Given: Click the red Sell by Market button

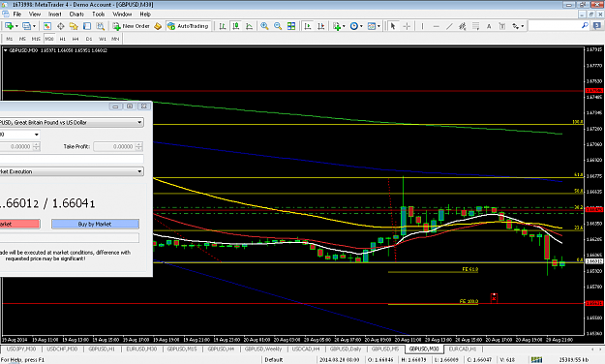Looking at the screenshot, I should (19, 224).
